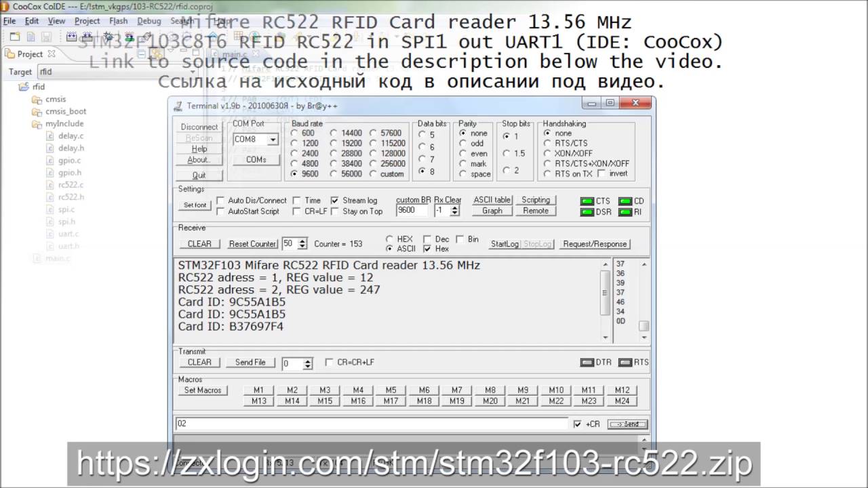868x488 pixels.
Task: Uncheck the Hex display checkbox in Receive
Action: [x=427, y=249]
